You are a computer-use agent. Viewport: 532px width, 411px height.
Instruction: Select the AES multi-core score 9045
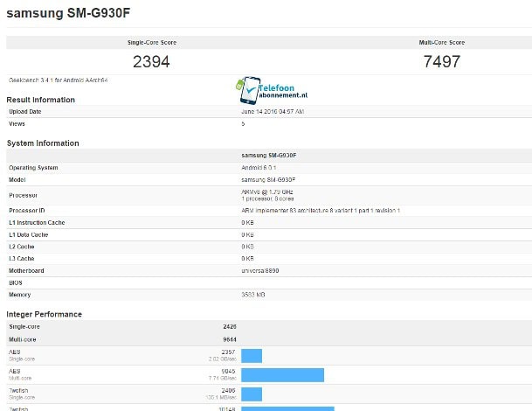(x=228, y=371)
